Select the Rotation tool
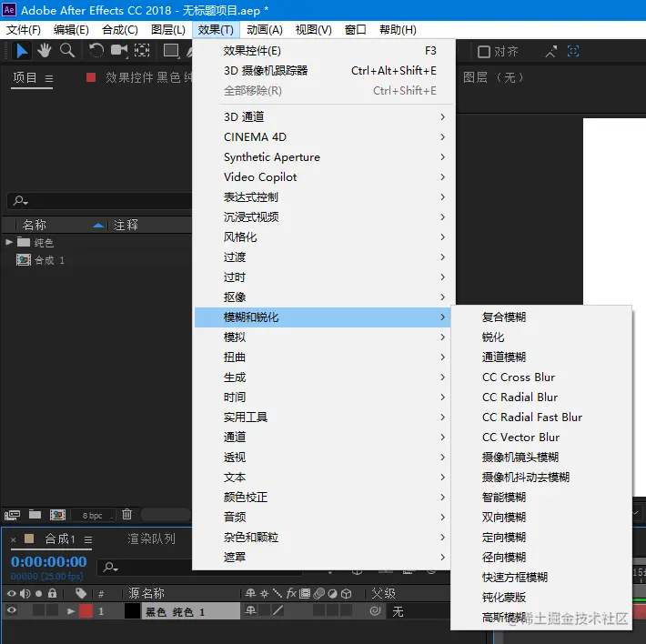The image size is (646, 644). click(x=96, y=51)
